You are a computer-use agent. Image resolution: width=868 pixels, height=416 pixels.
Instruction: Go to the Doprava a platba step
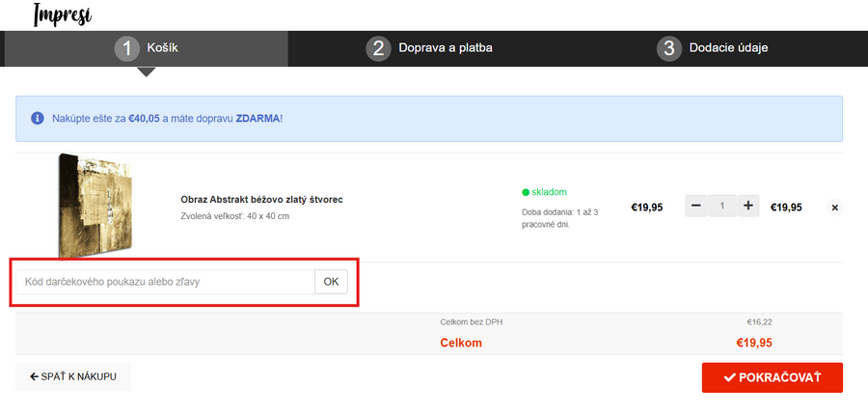tap(445, 48)
